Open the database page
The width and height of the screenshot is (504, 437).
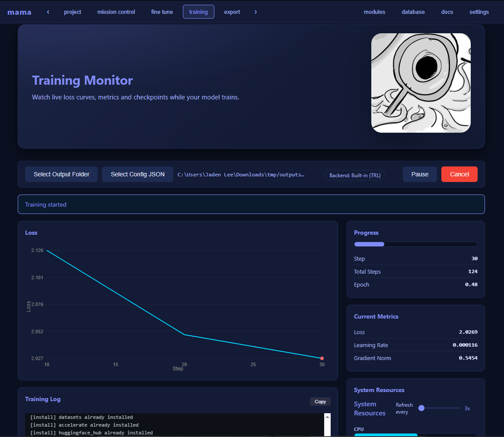[413, 12]
